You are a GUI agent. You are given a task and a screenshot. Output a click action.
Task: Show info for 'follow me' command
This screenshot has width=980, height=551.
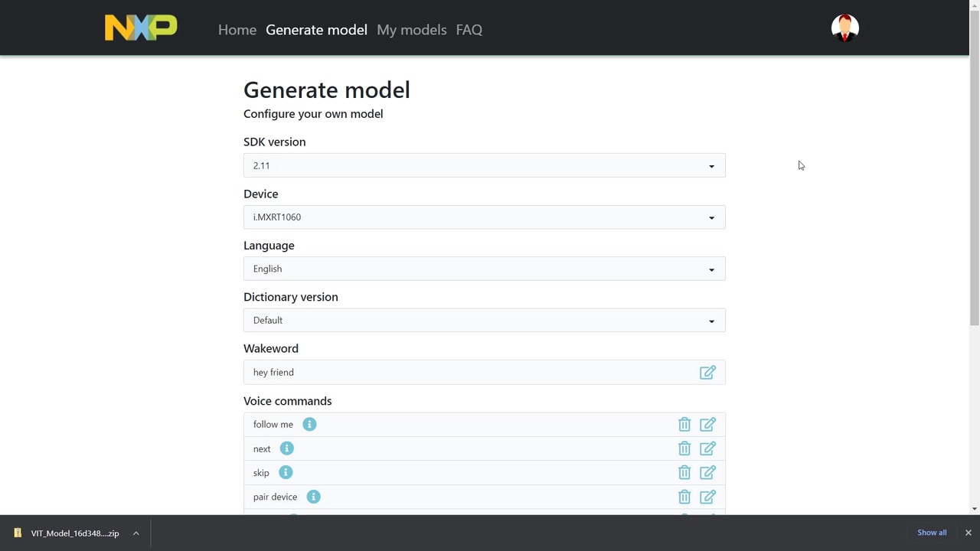309,425
